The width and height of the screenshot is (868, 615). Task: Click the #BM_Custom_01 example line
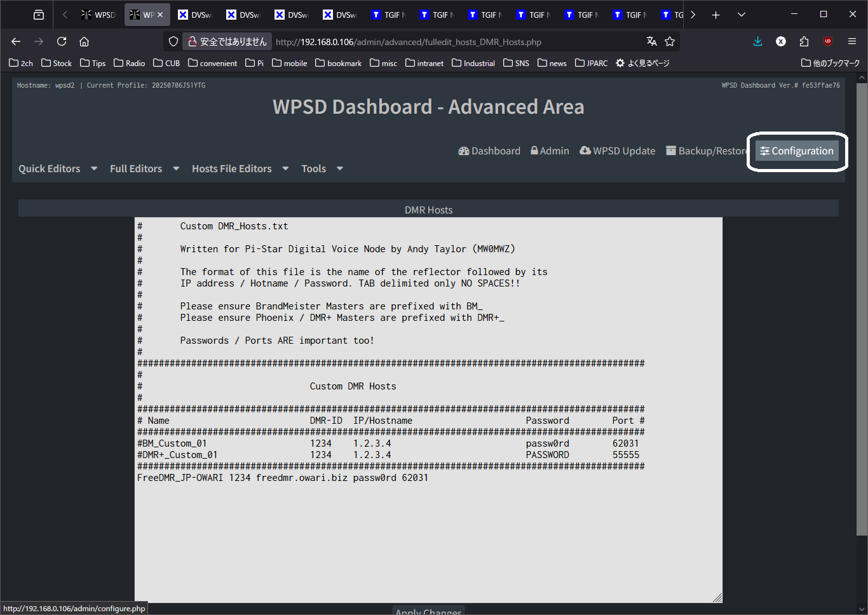(388, 443)
